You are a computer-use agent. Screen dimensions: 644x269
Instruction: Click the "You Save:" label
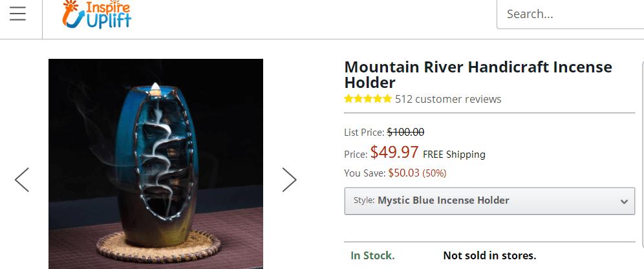(x=365, y=173)
